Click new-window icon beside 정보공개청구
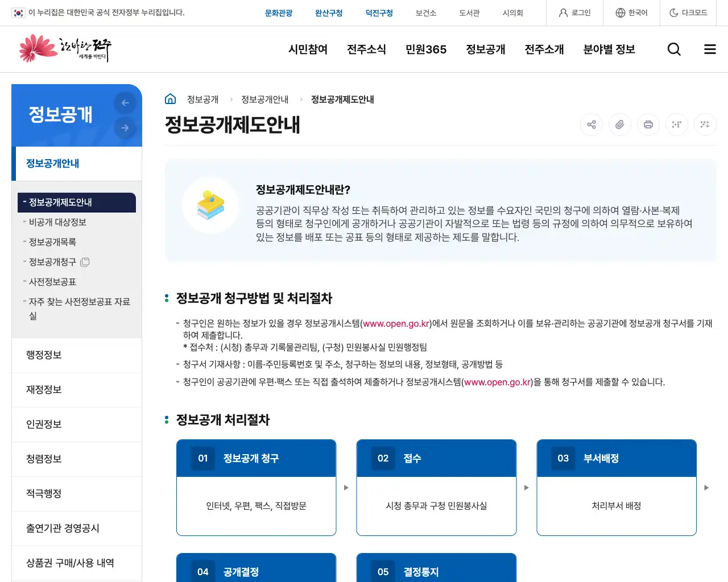Screen dimensions: 728x582 pyautogui.click(x=85, y=262)
